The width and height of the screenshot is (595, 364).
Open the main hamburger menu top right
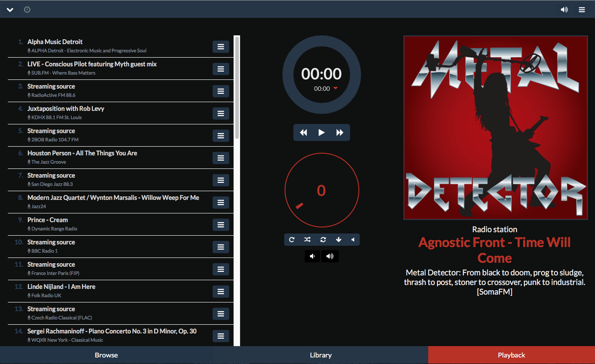tap(582, 10)
